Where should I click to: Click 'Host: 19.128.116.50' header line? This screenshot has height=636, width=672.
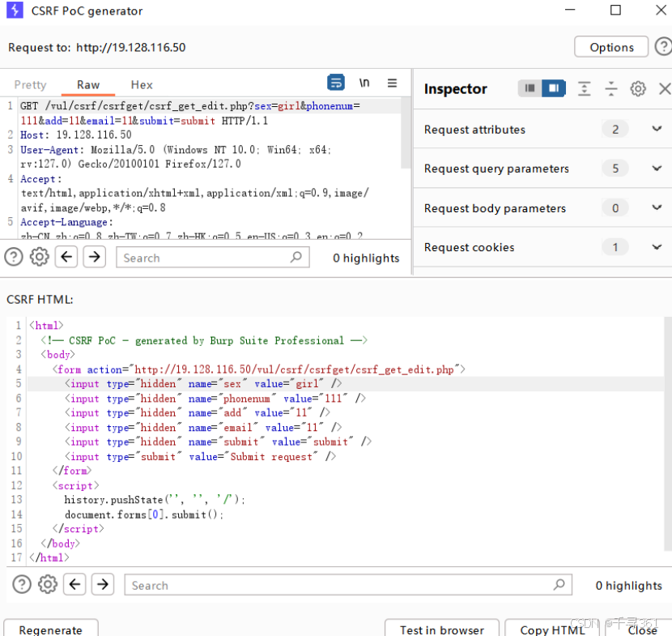tap(76, 134)
